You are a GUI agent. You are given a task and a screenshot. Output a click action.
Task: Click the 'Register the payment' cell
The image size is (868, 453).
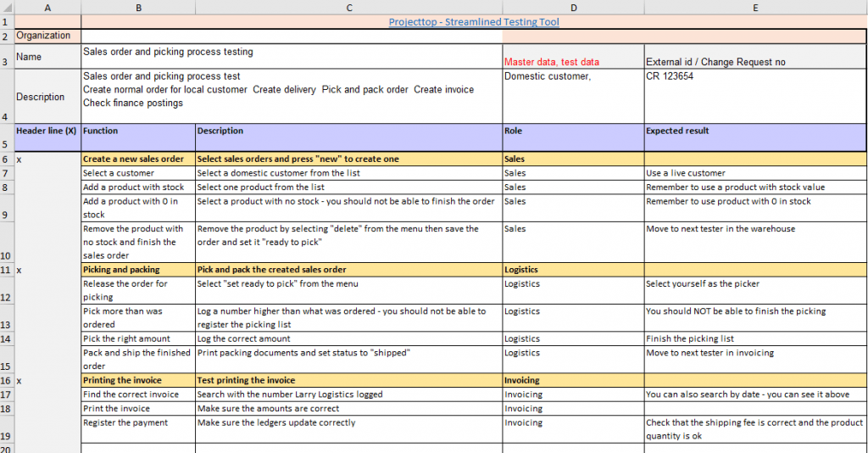(x=138, y=429)
